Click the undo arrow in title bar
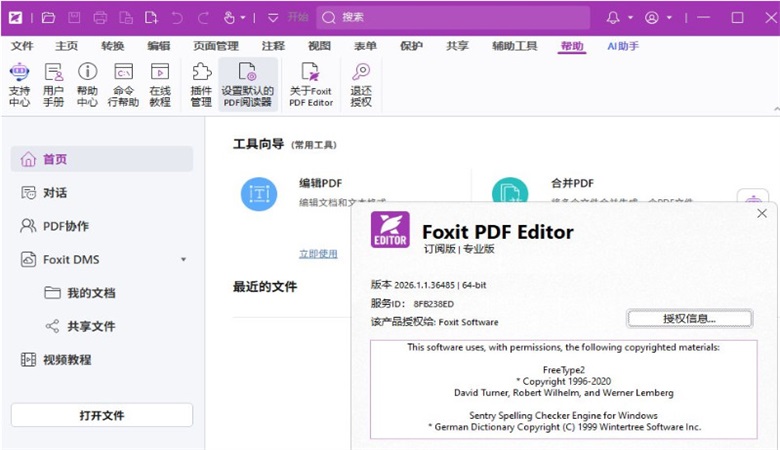Screen dimensions: 780x450 pos(177,18)
